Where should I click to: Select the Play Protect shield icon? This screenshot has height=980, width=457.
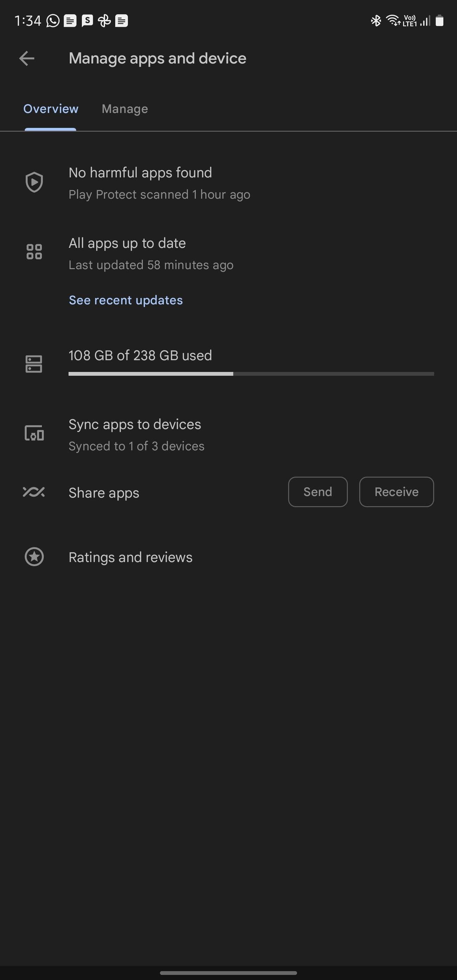[x=34, y=182]
